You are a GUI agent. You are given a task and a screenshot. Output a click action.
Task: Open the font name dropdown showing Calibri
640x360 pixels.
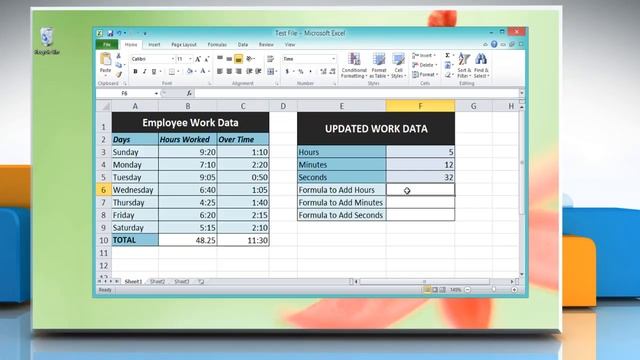(173, 59)
